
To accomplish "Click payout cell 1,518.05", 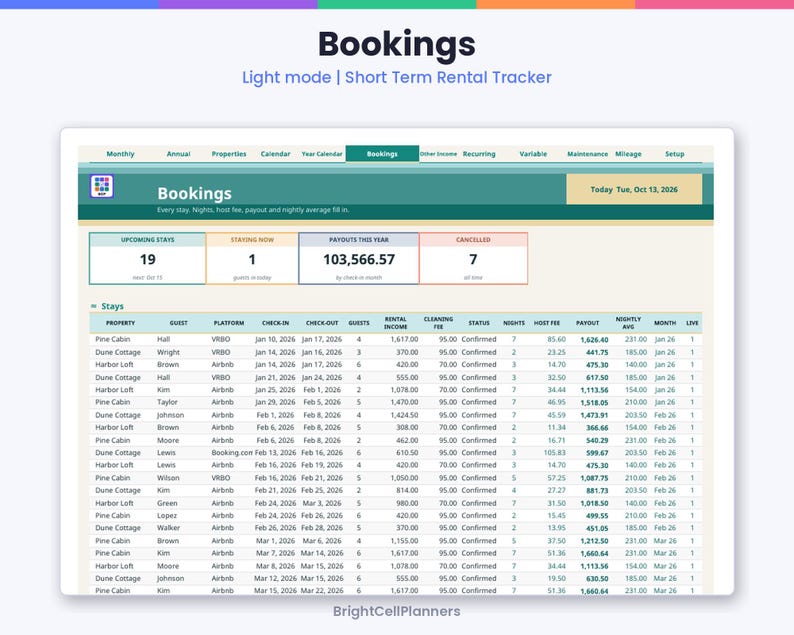I will click(594, 403).
